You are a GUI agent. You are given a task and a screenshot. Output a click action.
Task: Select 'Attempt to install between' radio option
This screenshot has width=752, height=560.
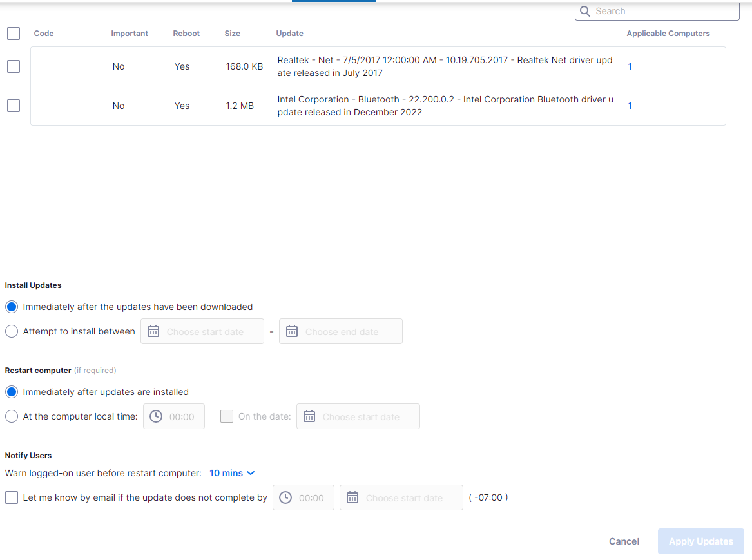tap(12, 331)
